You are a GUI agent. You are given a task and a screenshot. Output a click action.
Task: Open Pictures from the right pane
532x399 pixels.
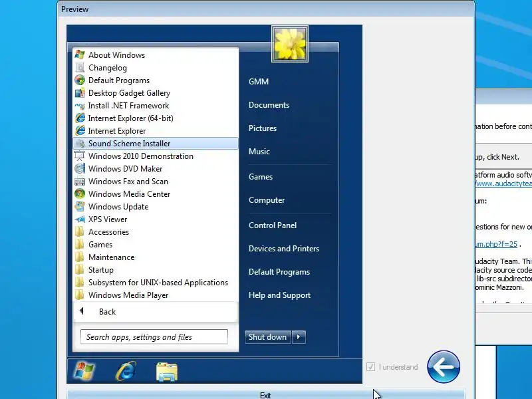coord(262,128)
